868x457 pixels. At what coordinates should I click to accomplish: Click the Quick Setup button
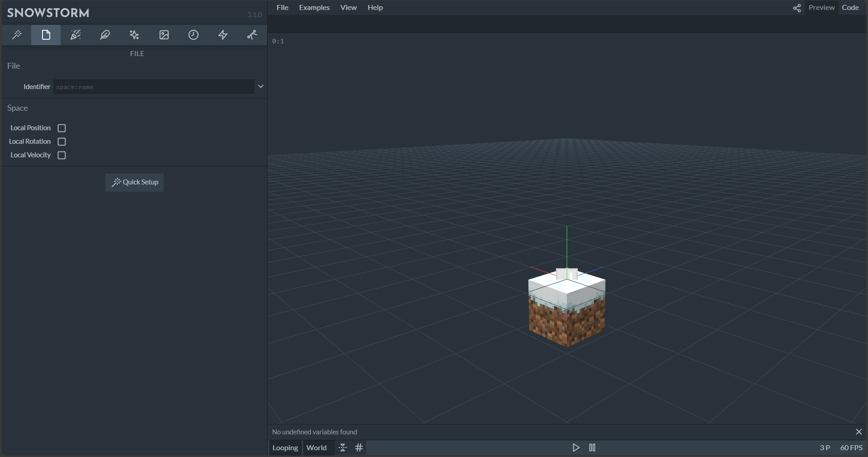[135, 182]
